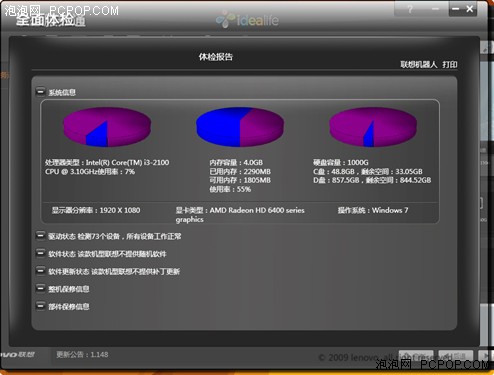Click the 操作系统: Windows 7 text
Screen dimensions: 494x375
coord(373,210)
